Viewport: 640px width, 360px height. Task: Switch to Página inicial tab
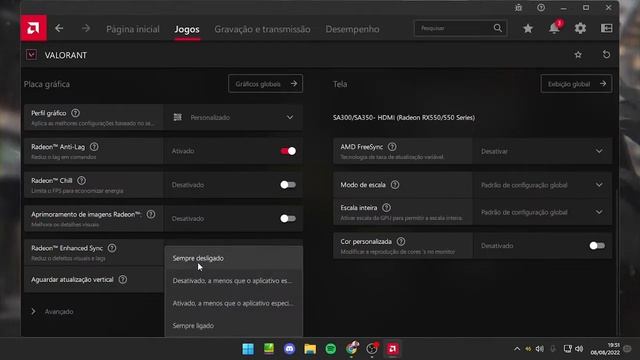(133, 29)
